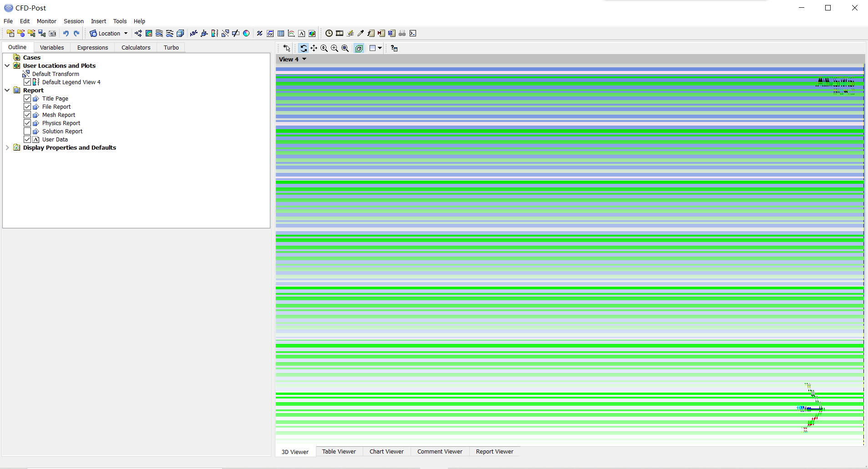Uncheck the Mesh Report checkbox
The image size is (868, 469).
[x=27, y=115]
